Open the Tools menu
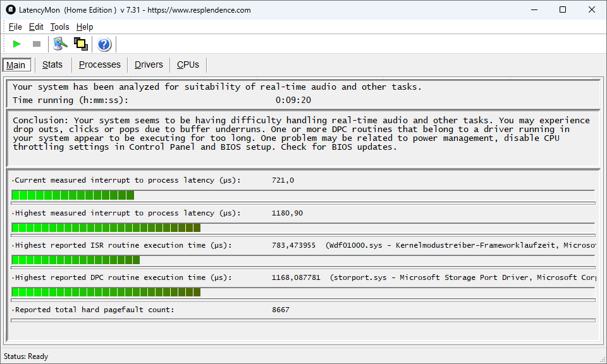This screenshot has height=364, width=607. 59,27
